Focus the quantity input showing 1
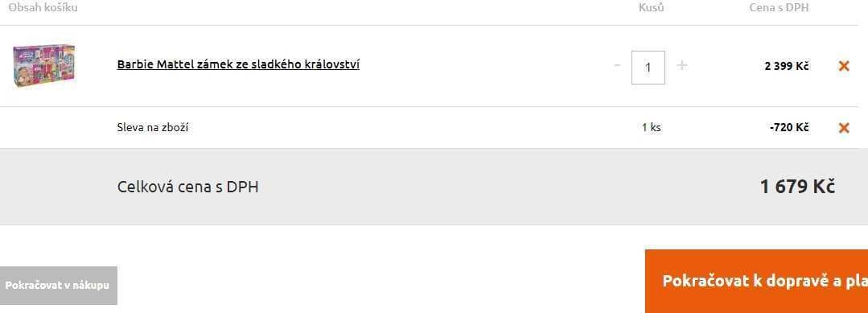Screen dimensions: 868x313 point(648,68)
